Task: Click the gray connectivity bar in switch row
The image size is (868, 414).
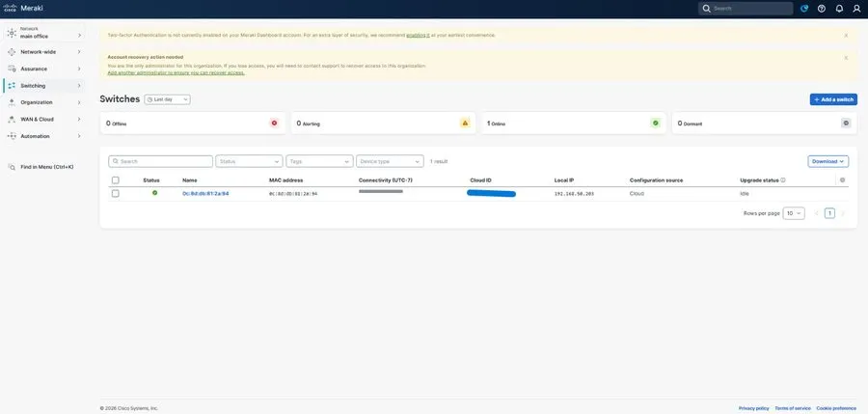Action: (x=381, y=191)
